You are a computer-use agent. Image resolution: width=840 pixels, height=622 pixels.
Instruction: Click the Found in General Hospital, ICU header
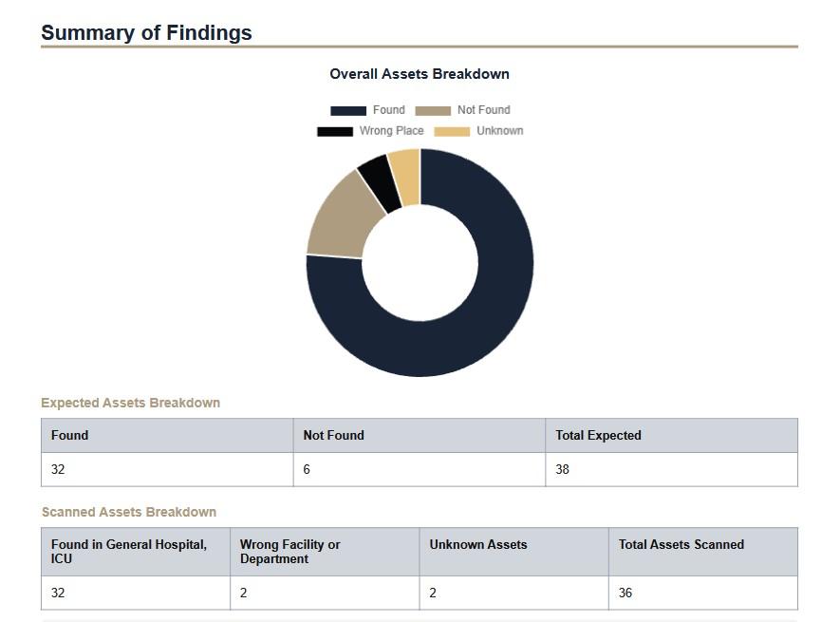click(x=129, y=552)
